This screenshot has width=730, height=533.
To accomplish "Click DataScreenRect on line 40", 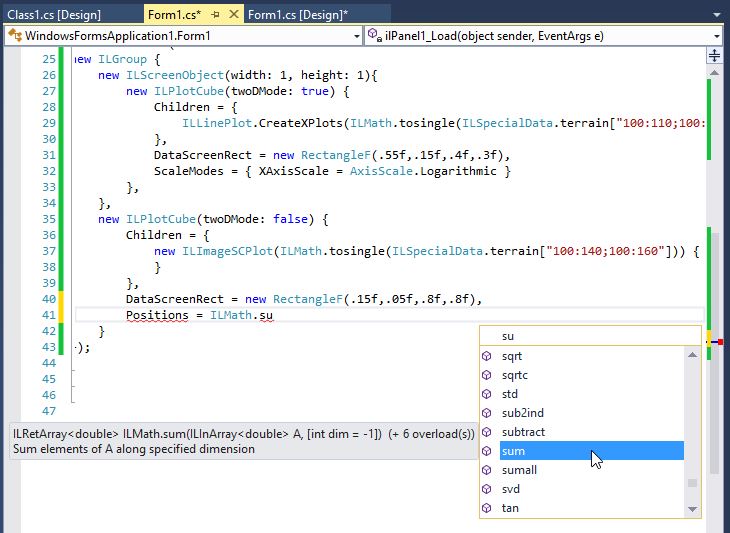I will pos(175,299).
